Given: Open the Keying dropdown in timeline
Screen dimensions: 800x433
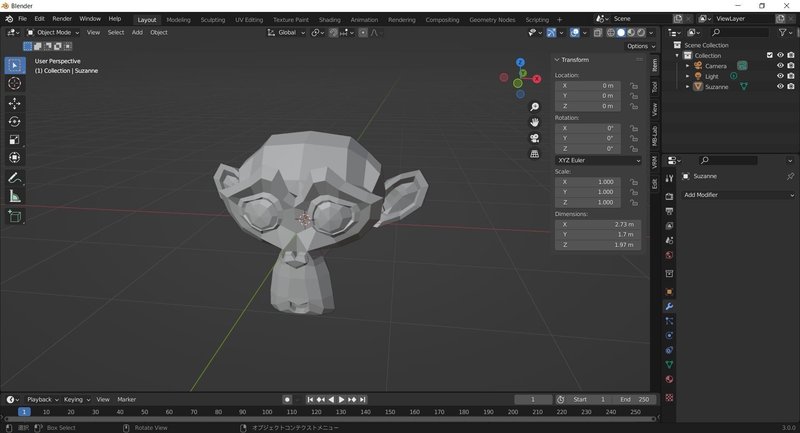Looking at the screenshot, I should [76, 399].
